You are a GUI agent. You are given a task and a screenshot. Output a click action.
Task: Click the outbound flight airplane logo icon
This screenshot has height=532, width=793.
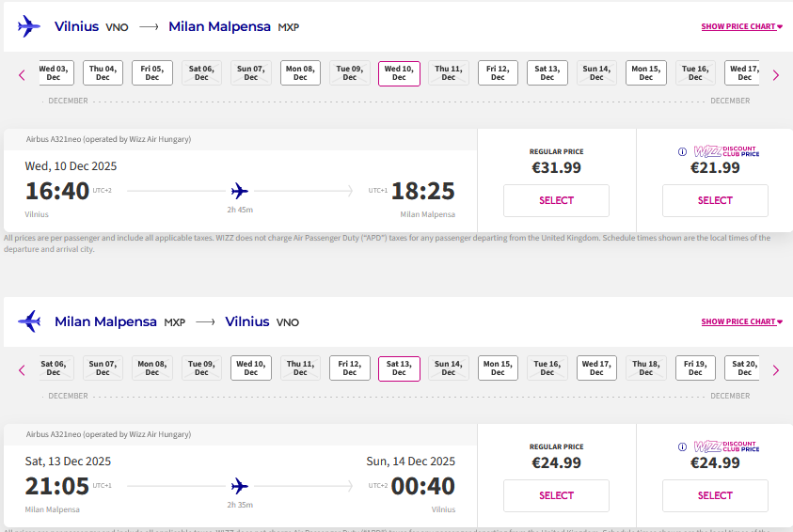[29, 26]
